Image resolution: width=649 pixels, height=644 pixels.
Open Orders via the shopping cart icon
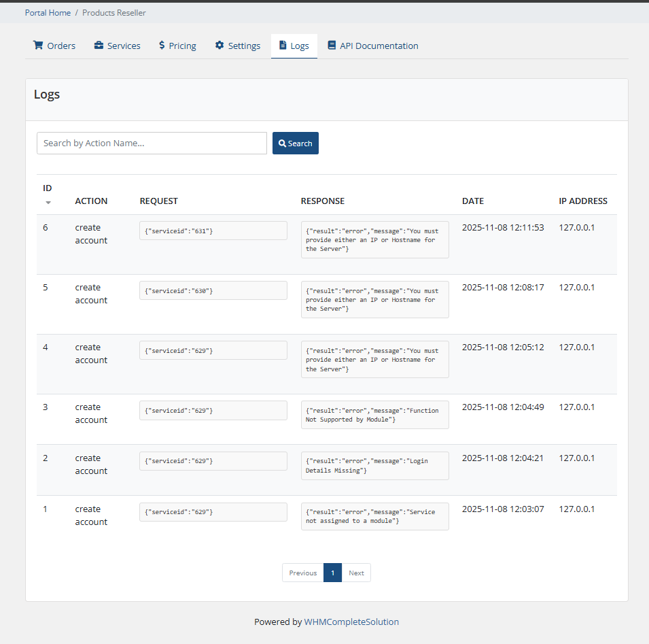pos(39,45)
